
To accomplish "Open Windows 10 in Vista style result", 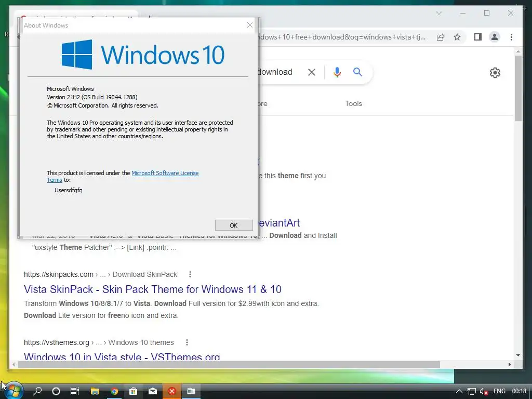I will tap(122, 356).
